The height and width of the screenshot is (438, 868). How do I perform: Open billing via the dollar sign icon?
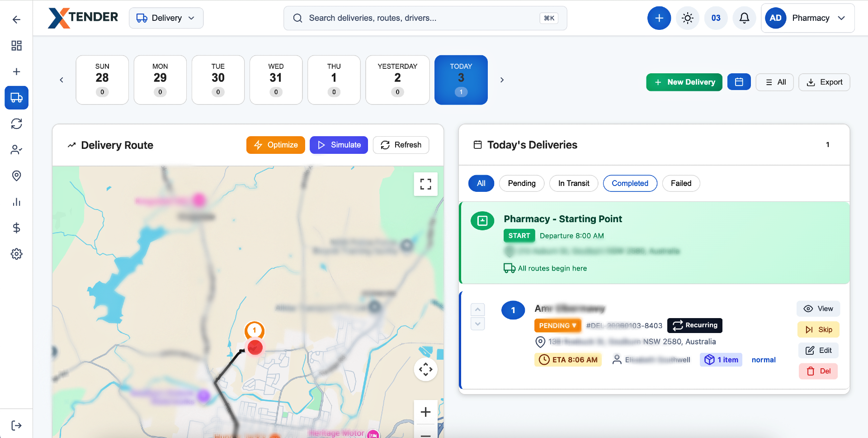tap(16, 228)
